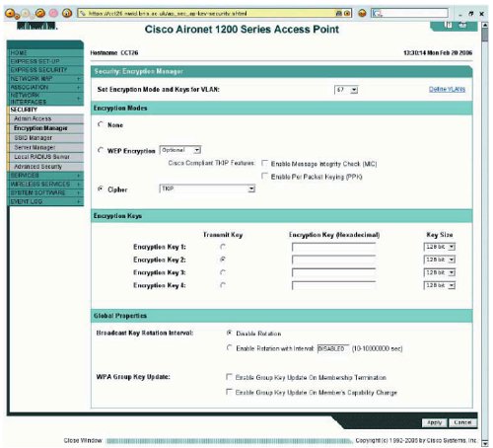This screenshot has width=493, height=448.
Task: Click the print icon in the page header
Action: click(462, 25)
